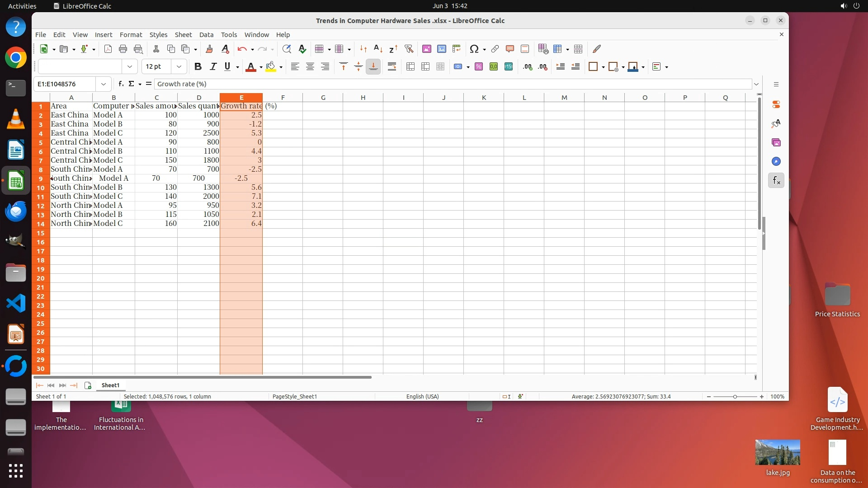
Task: Click the Print toolbar icon
Action: click(x=123, y=49)
